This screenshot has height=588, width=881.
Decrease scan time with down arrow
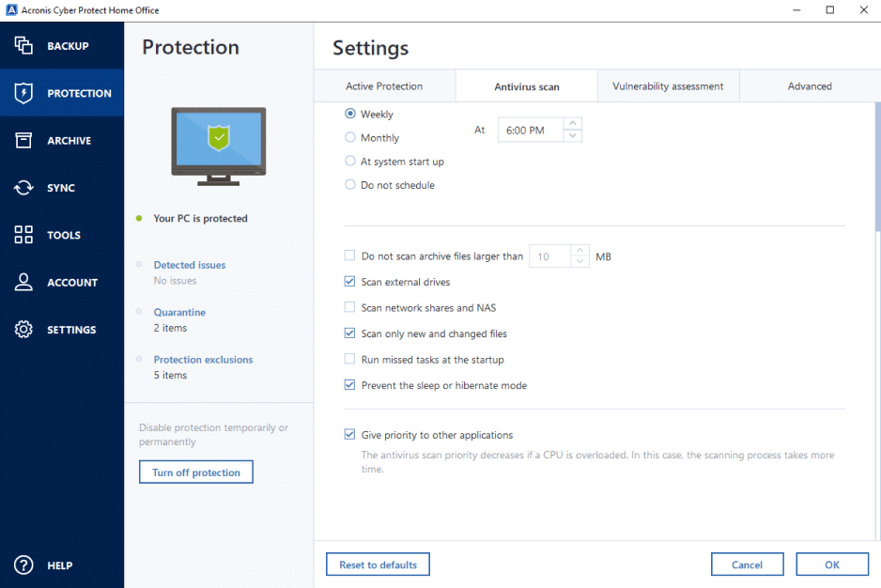pos(573,136)
